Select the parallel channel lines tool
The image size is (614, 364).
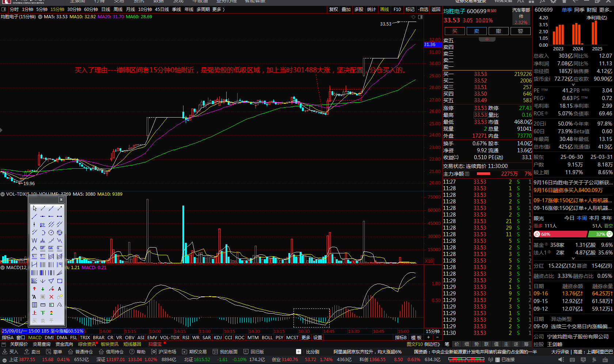point(51,224)
